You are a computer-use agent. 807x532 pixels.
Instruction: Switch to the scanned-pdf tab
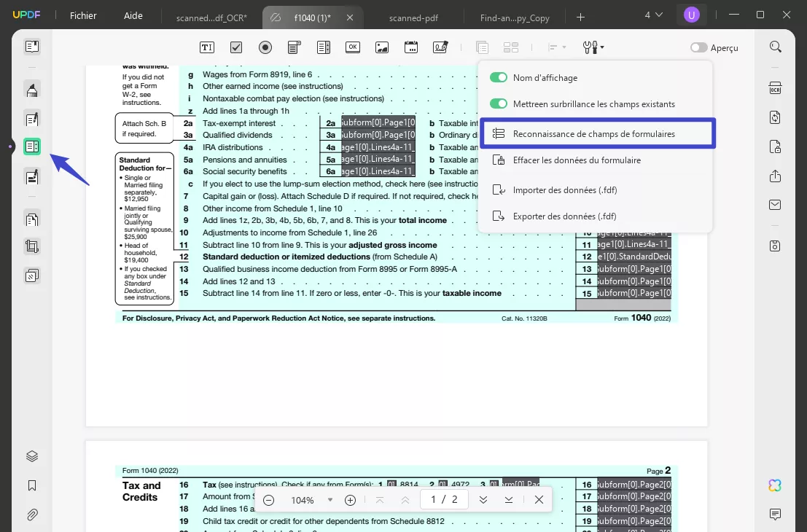413,17
